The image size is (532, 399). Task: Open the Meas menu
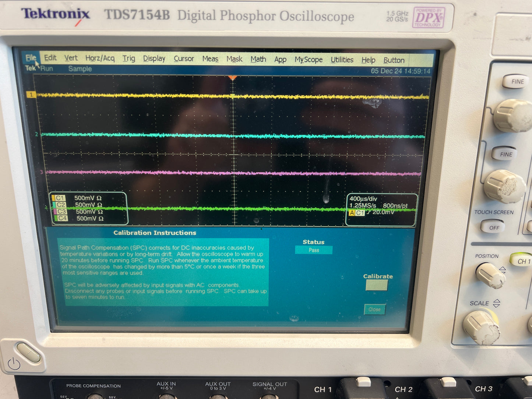tap(210, 59)
